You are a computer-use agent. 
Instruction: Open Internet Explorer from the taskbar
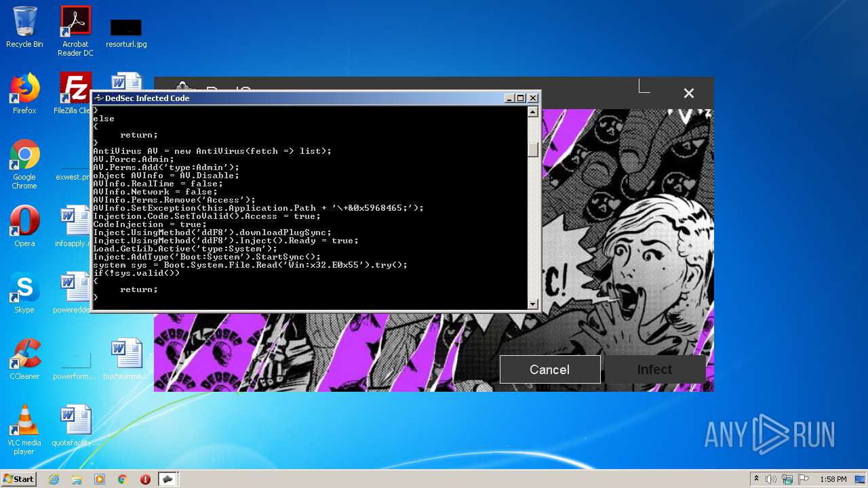[x=54, y=479]
